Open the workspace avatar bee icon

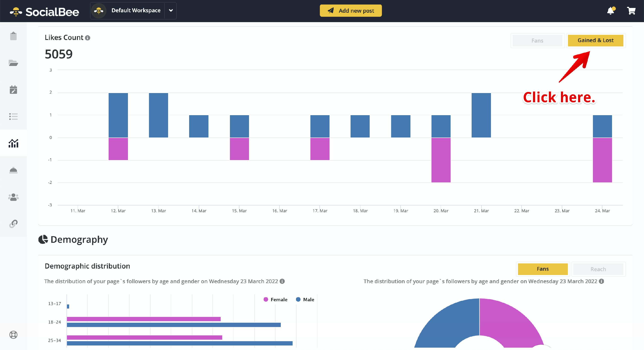point(99,11)
